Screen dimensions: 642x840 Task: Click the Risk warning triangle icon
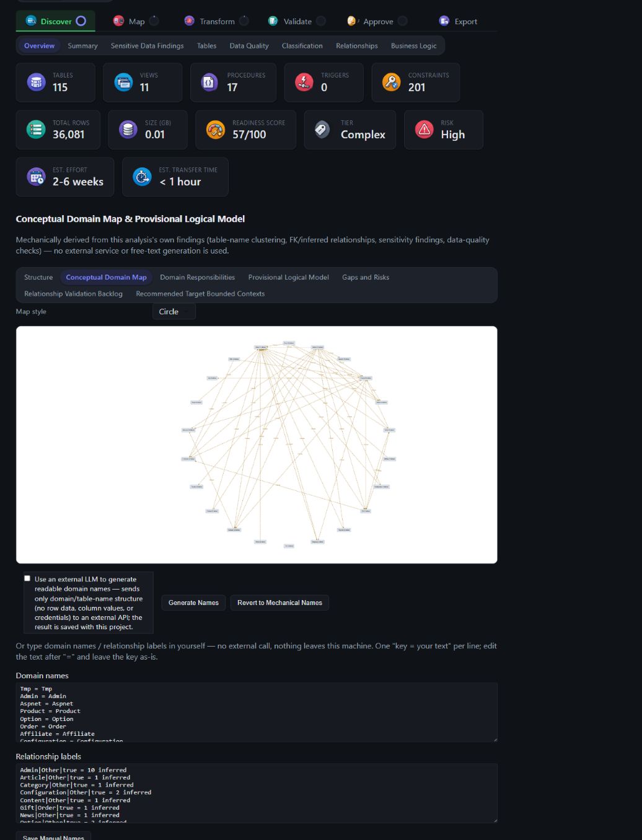424,129
